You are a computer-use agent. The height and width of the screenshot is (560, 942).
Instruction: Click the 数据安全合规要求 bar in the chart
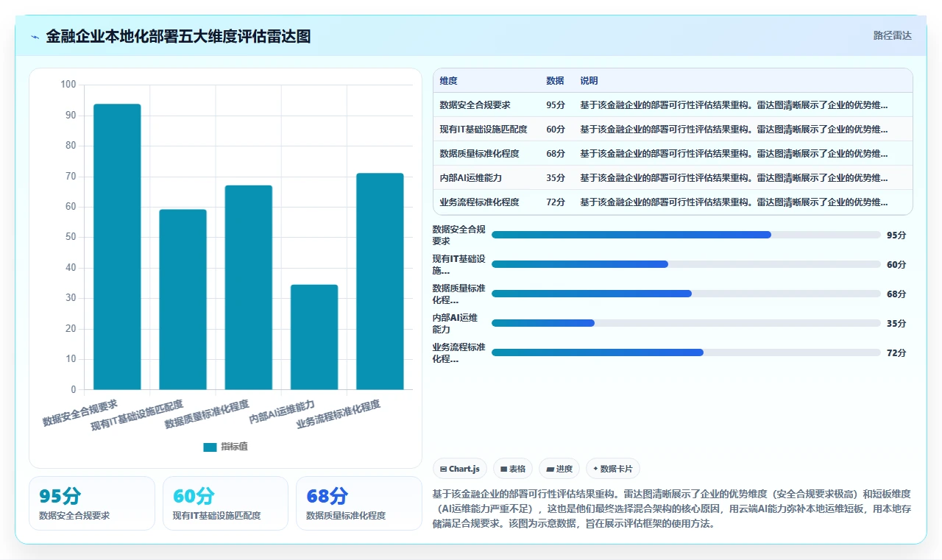click(x=117, y=247)
